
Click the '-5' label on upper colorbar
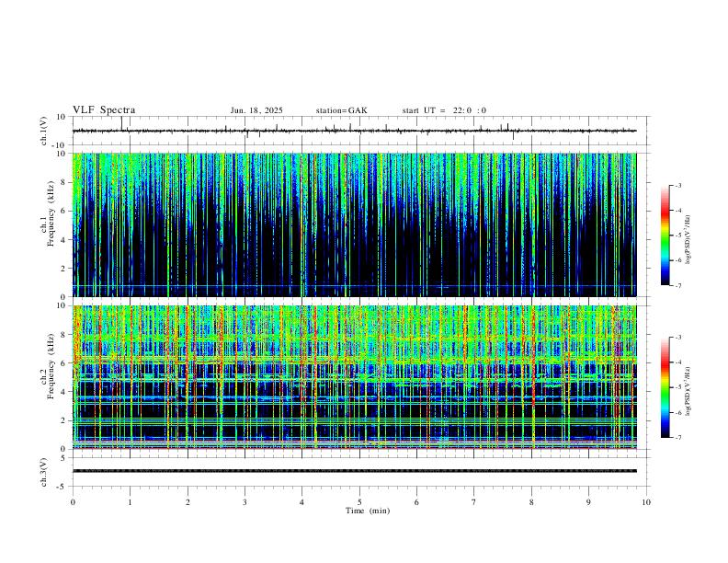(x=677, y=236)
